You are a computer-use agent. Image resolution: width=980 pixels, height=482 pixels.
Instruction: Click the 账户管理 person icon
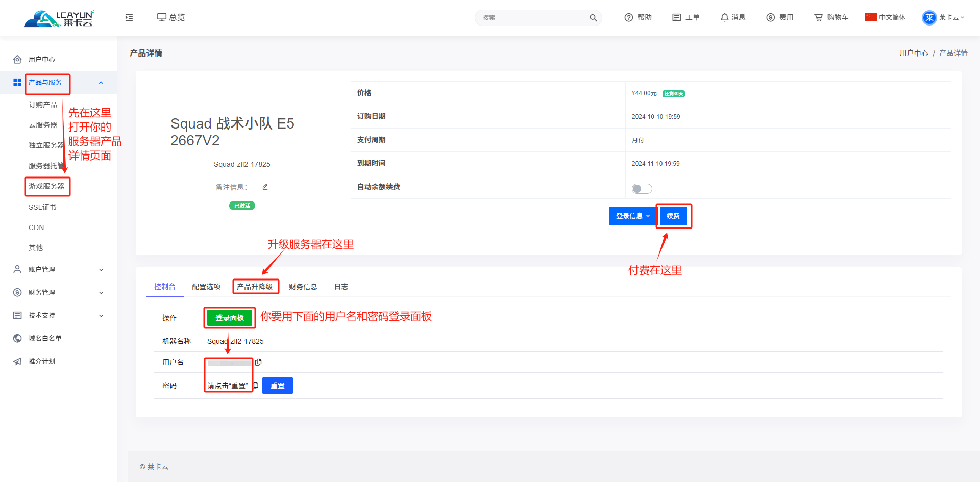click(x=17, y=269)
